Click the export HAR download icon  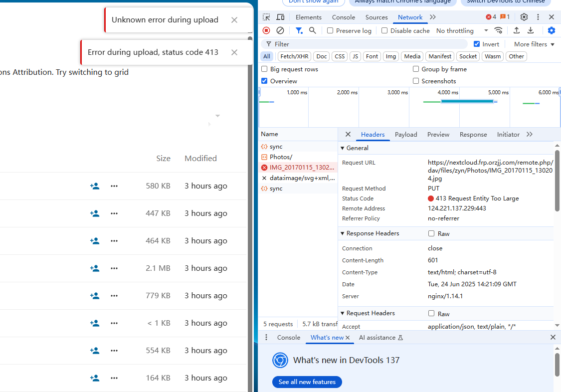[x=531, y=30]
